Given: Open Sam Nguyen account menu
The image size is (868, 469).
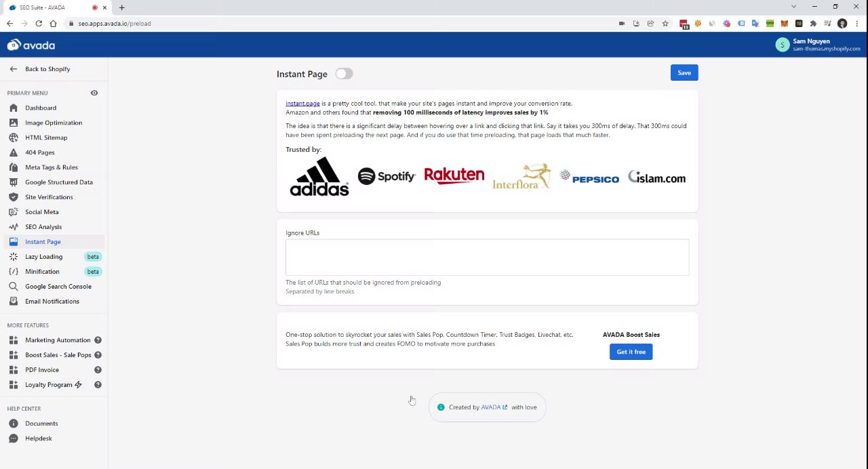Looking at the screenshot, I should (x=818, y=45).
